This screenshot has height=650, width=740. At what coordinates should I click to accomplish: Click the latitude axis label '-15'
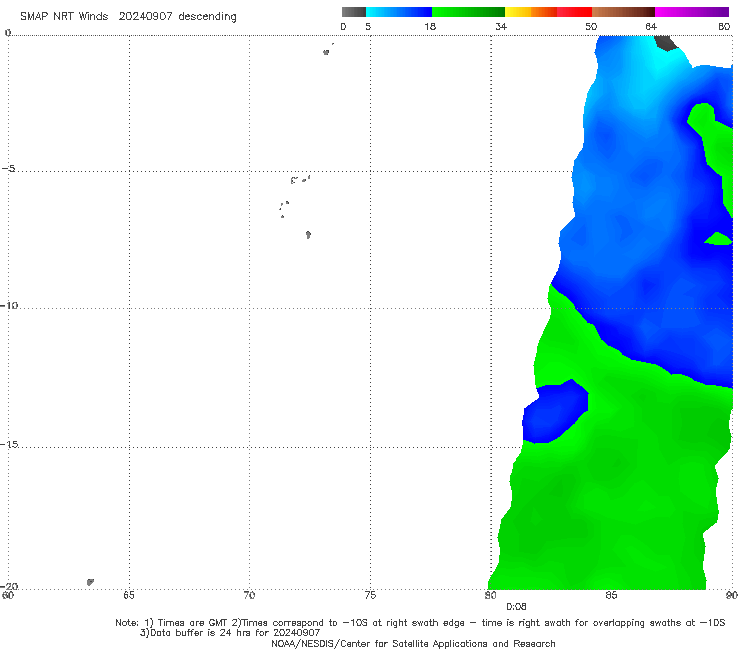[9, 444]
